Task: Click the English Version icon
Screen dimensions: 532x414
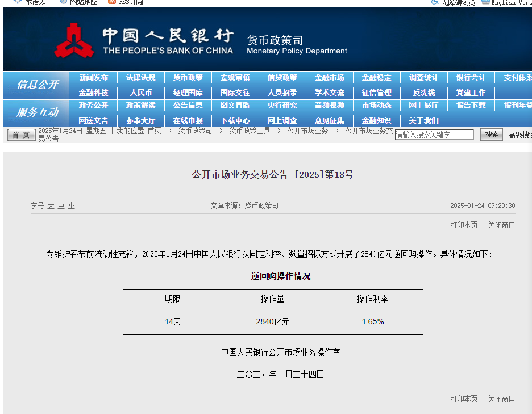Action: pos(485,2)
